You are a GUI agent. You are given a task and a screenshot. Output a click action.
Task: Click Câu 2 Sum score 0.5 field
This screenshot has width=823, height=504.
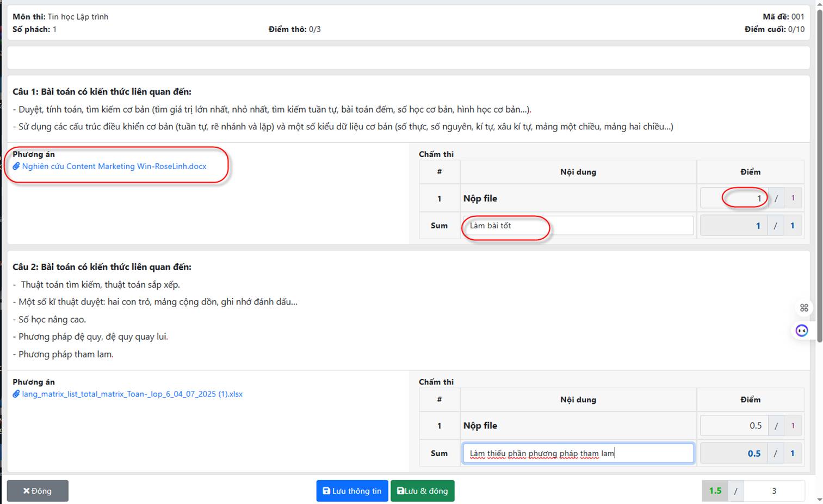point(733,453)
